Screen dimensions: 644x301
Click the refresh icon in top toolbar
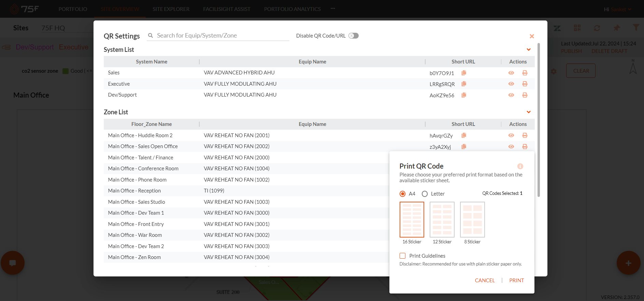coord(597,28)
